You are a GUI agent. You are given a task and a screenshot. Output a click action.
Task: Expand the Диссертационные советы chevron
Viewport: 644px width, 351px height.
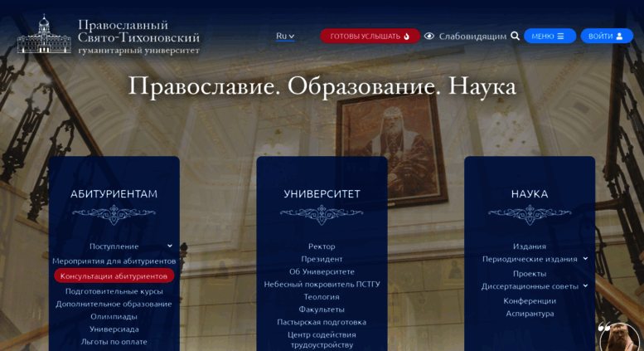tap(585, 285)
